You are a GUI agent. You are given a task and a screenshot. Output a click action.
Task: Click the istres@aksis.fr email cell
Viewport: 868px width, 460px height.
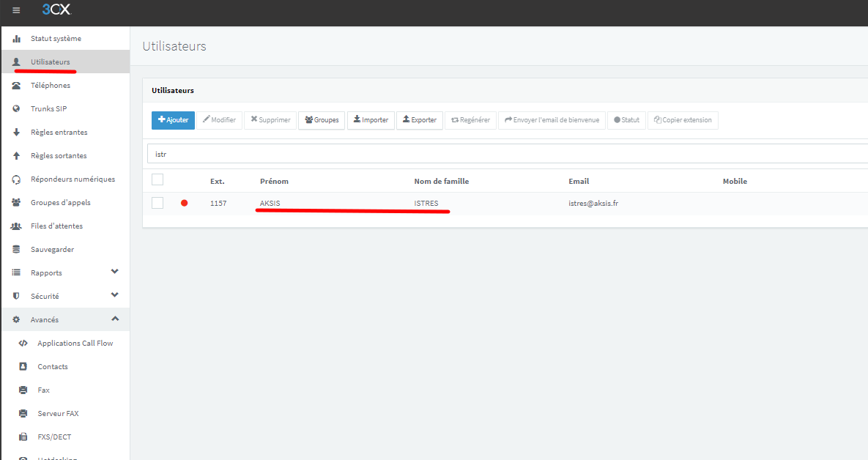pyautogui.click(x=593, y=203)
